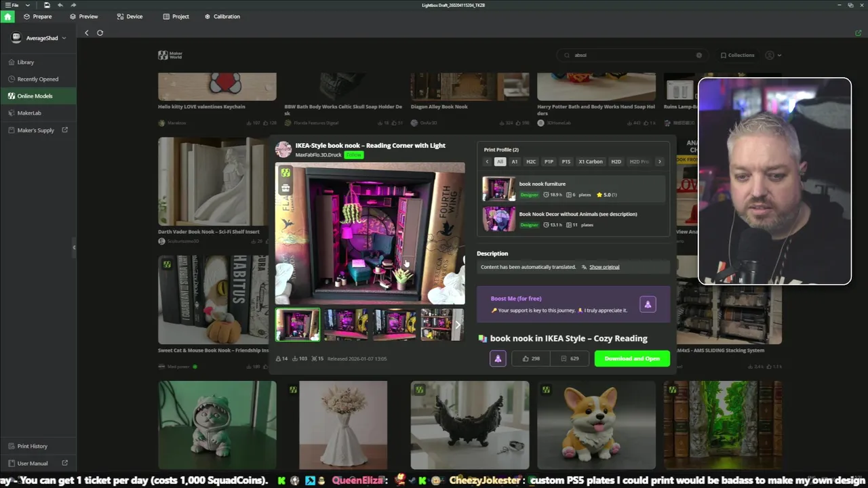Viewport: 868px width, 488px height.
Task: Open the external link icon beside Maker's Supply
Action: point(65,129)
